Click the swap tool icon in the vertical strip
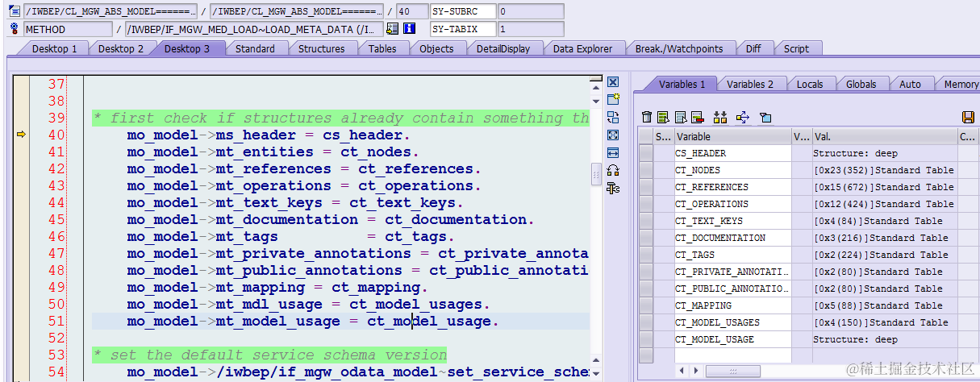Image resolution: width=980 pixels, height=382 pixels. pyautogui.click(x=613, y=118)
